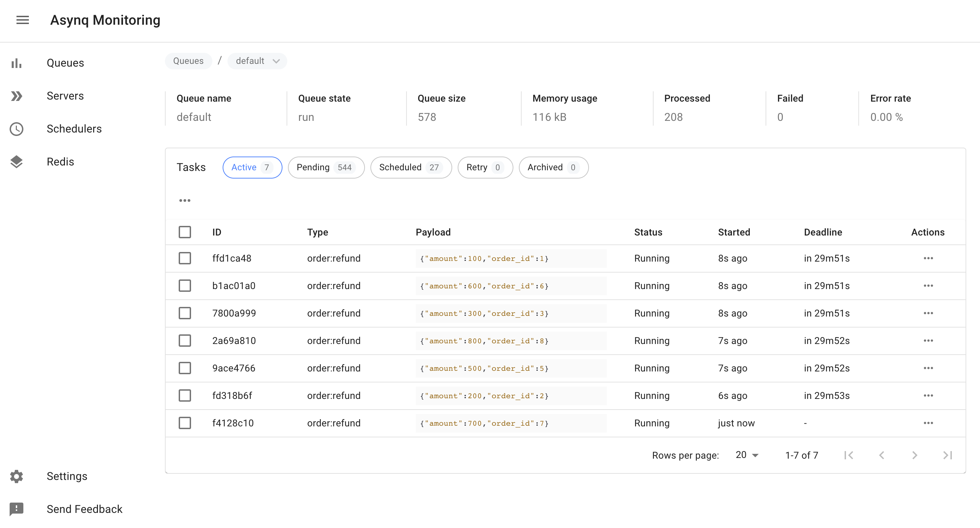Click the Queues breadcrumb link
The height and width of the screenshot is (528, 980).
pos(188,61)
